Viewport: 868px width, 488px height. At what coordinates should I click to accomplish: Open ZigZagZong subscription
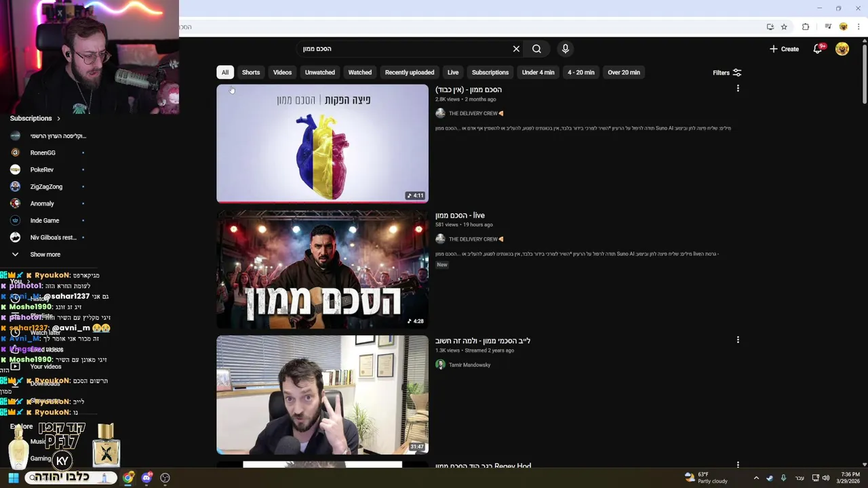coord(47,186)
